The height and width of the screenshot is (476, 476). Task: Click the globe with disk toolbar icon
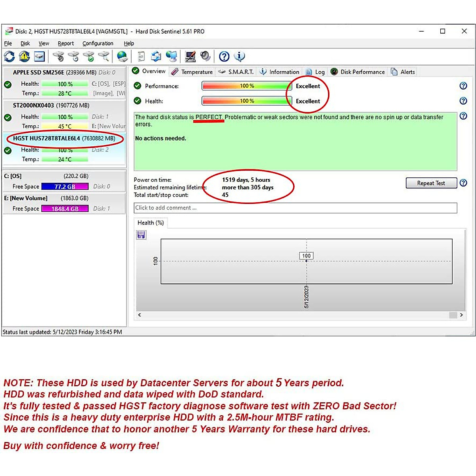point(123,57)
